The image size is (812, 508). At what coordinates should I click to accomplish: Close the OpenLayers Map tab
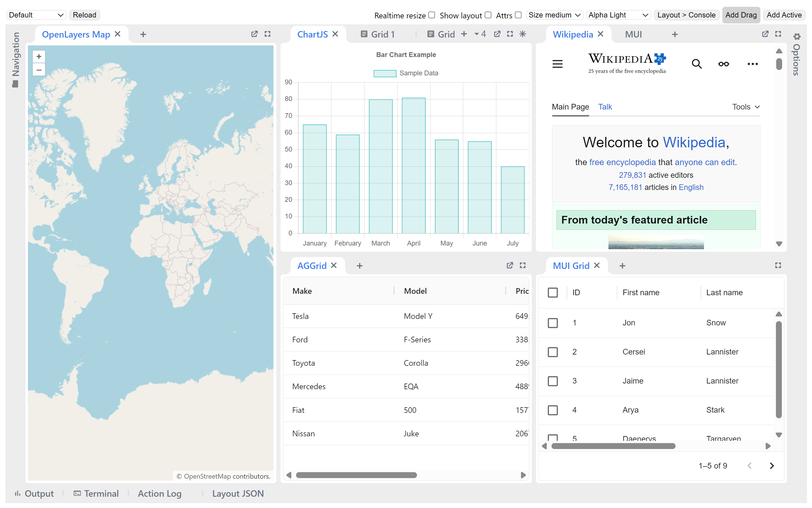point(118,34)
